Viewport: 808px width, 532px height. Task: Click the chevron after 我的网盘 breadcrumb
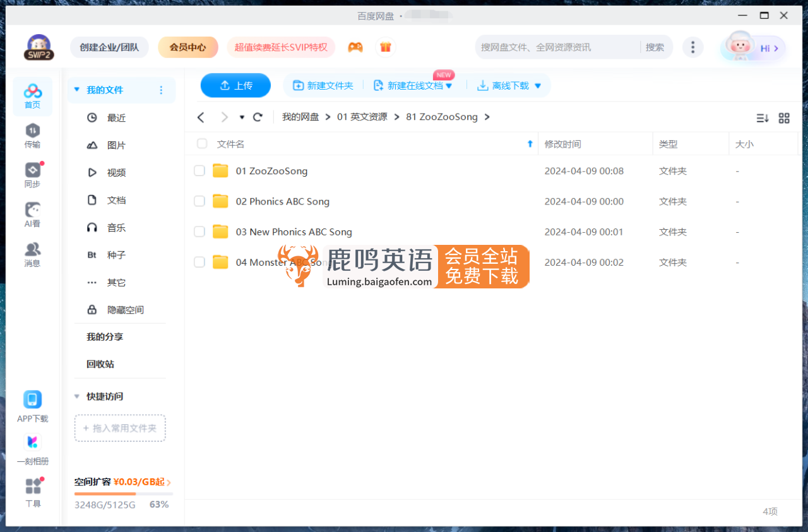[328, 117]
